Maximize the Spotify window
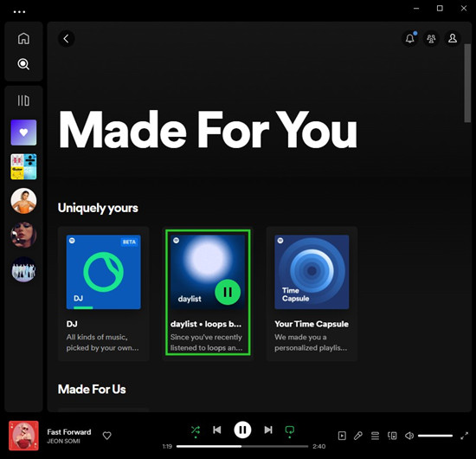Viewport: 476px width, 459px height. pyautogui.click(x=440, y=9)
